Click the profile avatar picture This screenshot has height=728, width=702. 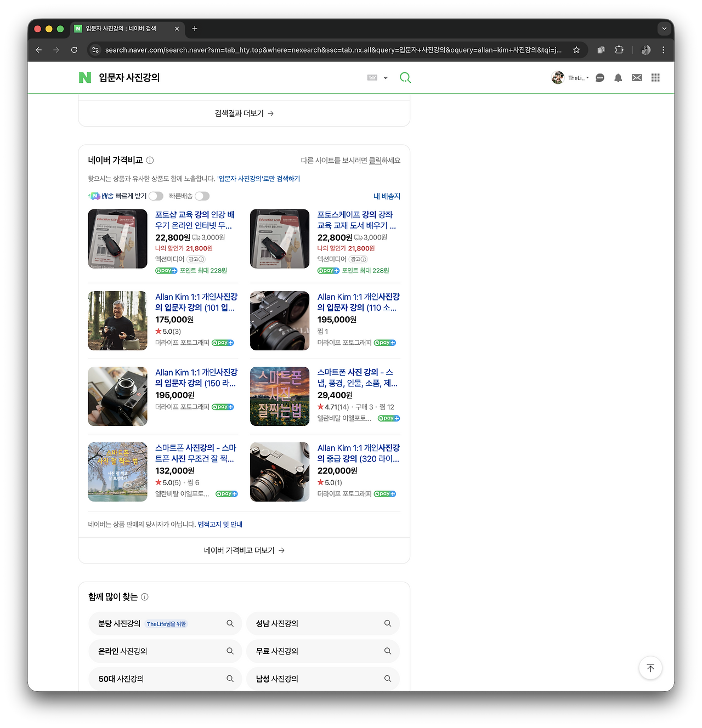pos(558,78)
